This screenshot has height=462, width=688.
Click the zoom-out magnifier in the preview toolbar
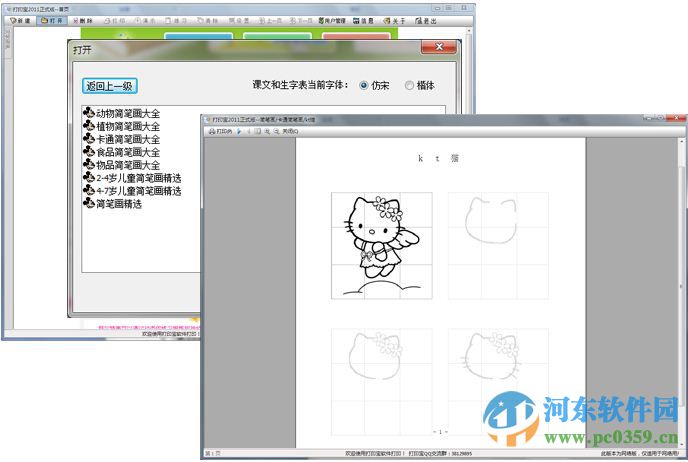(x=276, y=131)
